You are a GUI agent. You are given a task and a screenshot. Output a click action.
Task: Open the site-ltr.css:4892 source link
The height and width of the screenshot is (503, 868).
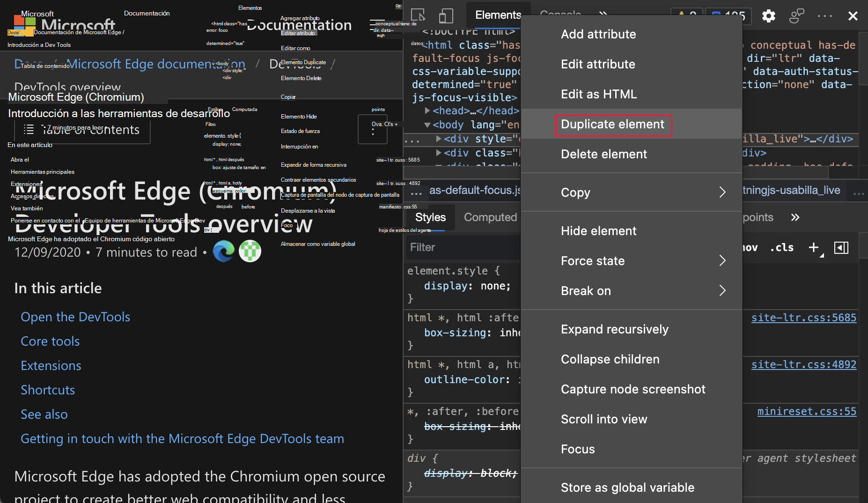click(x=804, y=364)
